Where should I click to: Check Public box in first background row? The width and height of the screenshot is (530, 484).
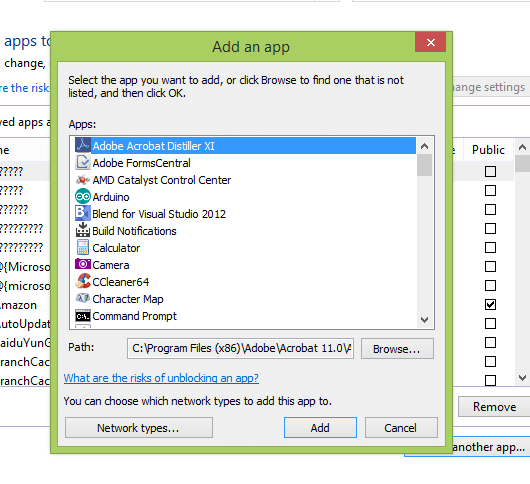pyautogui.click(x=490, y=171)
